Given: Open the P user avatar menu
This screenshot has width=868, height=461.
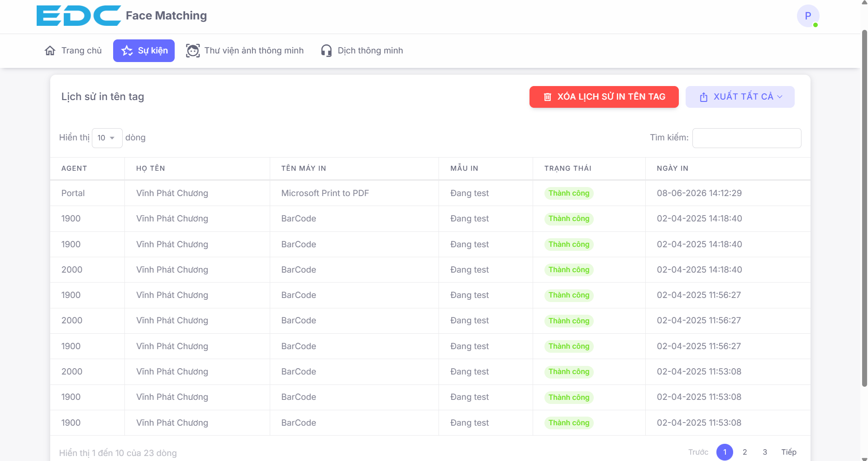Looking at the screenshot, I should coord(808,16).
